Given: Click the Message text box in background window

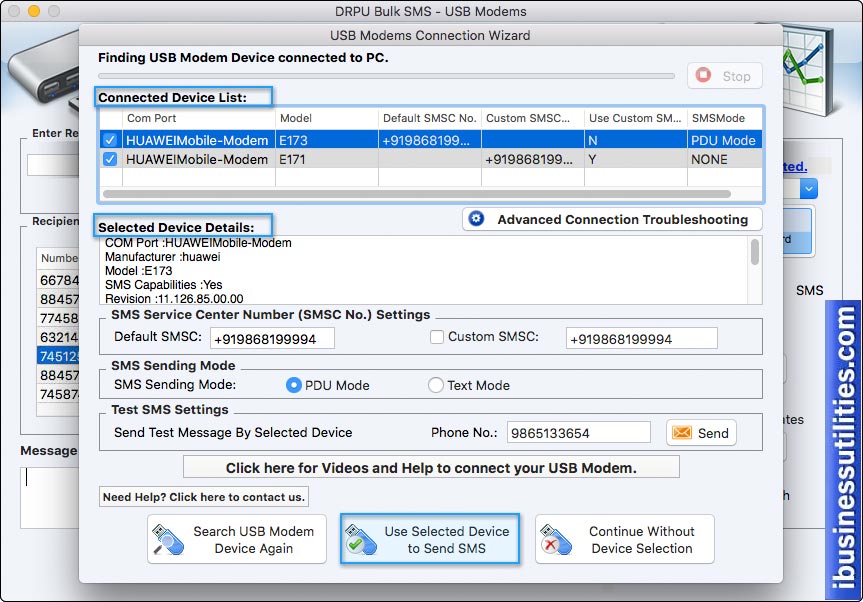Looking at the screenshot, I should click(51, 497).
